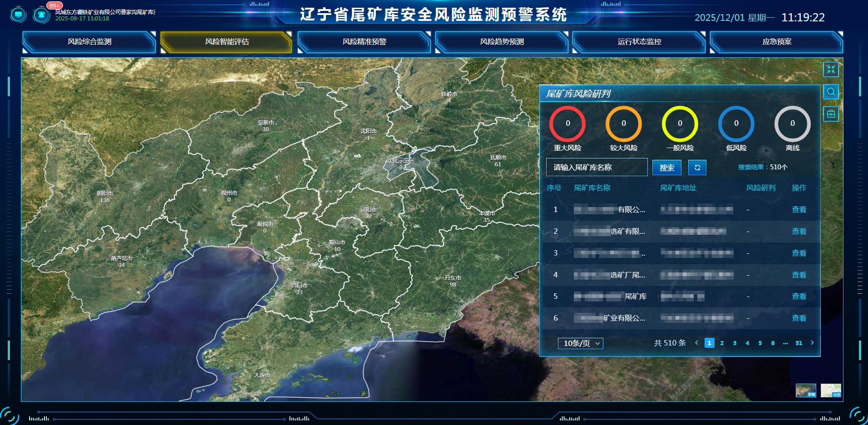Jump to page 51 in pagination

[x=799, y=343]
